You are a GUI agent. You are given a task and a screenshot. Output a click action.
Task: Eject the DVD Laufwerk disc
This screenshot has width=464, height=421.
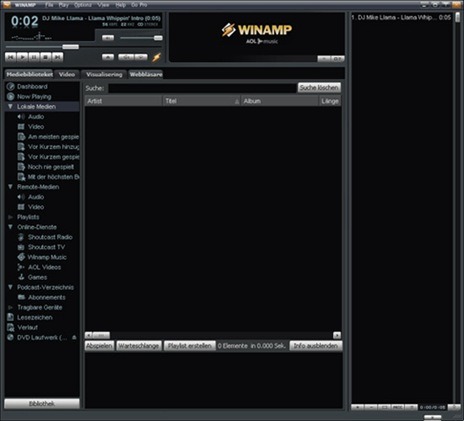click(74, 337)
